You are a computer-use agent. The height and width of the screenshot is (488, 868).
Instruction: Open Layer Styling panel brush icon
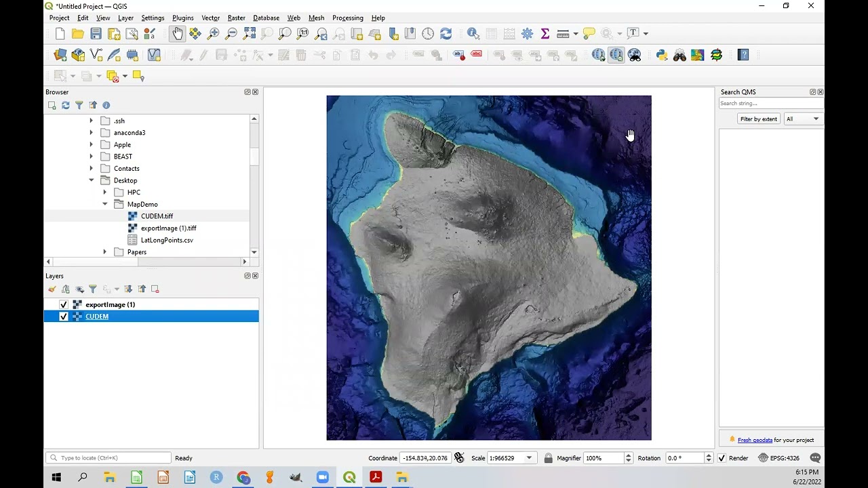52,289
